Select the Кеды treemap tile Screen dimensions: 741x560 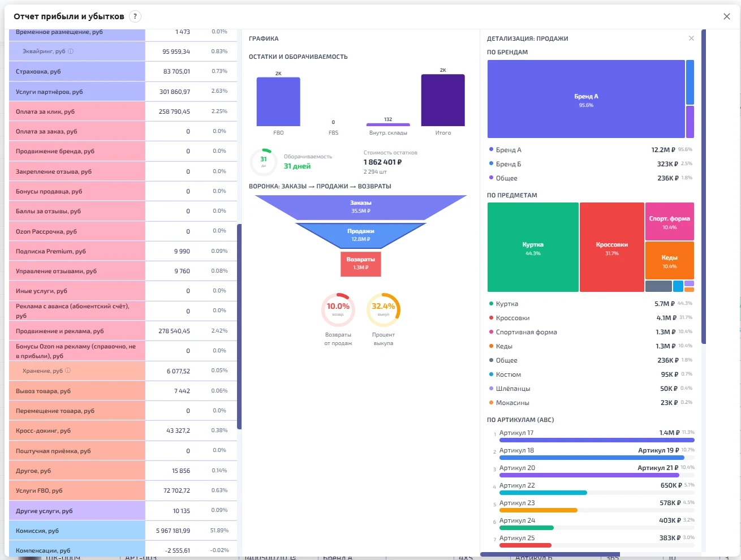(x=670, y=260)
